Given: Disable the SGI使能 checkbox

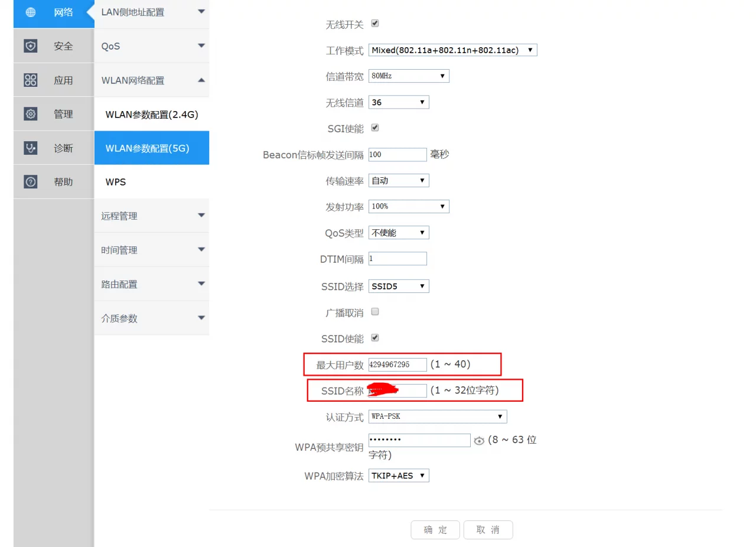Looking at the screenshot, I should [374, 127].
